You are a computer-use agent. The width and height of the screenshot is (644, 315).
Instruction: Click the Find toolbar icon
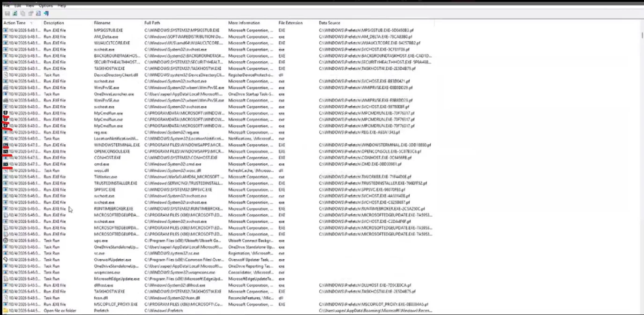pos(38,14)
